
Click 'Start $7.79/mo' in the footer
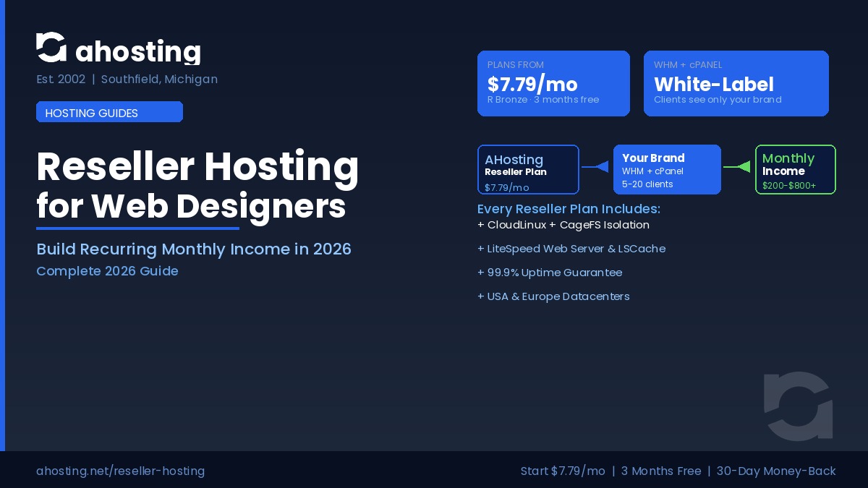563,471
